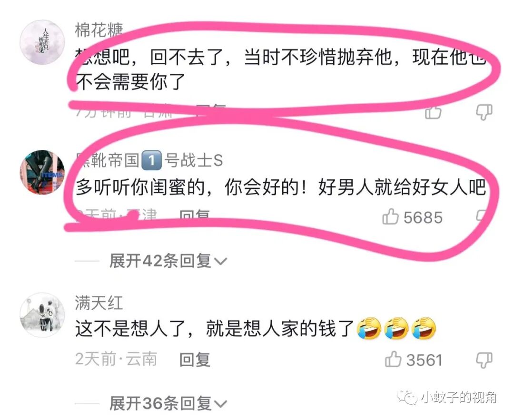This screenshot has height=420, width=514.
Task: Open username 黑靴帝国1号战士S
Action: coord(149,160)
